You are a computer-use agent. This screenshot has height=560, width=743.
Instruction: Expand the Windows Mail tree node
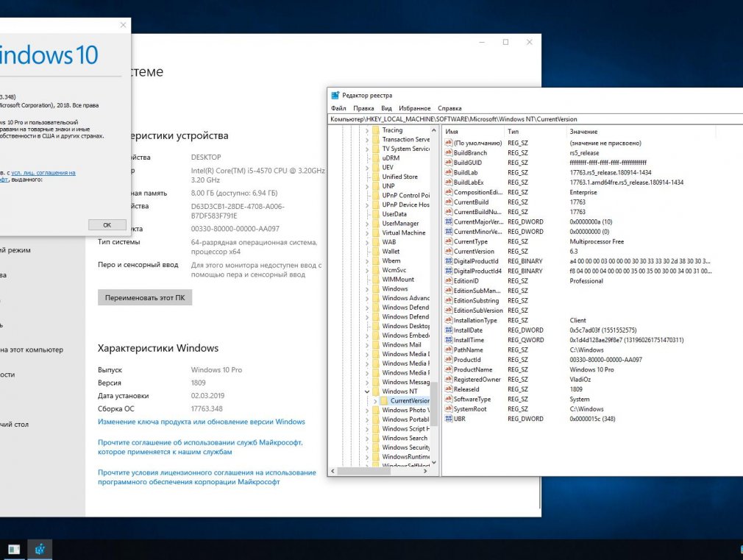(367, 344)
